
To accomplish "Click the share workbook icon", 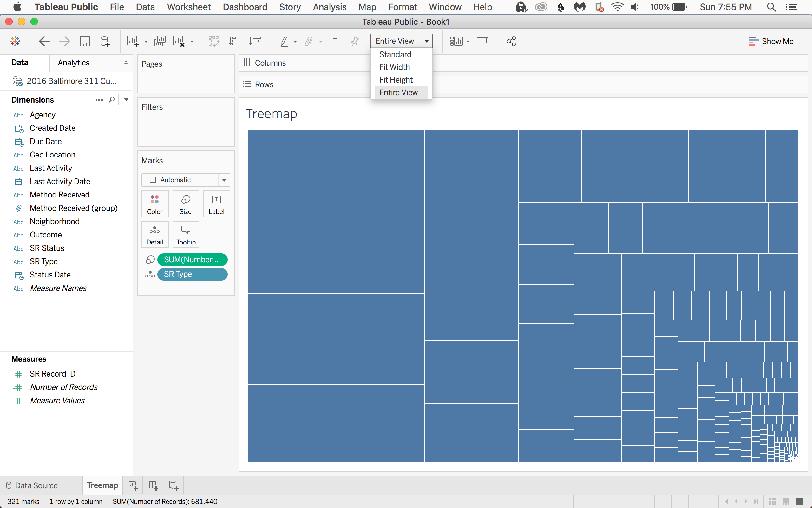I will (x=511, y=41).
